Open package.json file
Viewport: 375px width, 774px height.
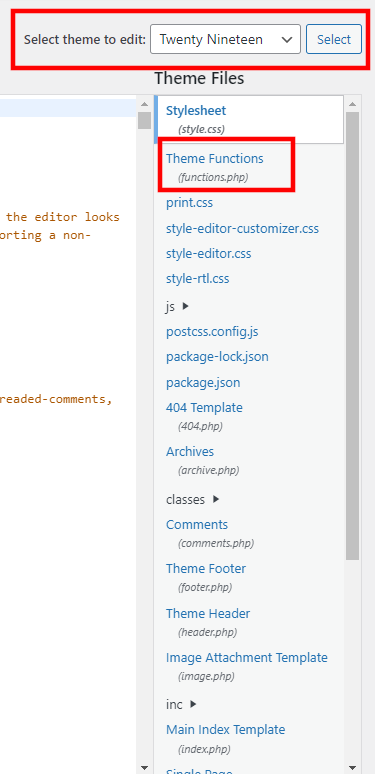(x=203, y=383)
